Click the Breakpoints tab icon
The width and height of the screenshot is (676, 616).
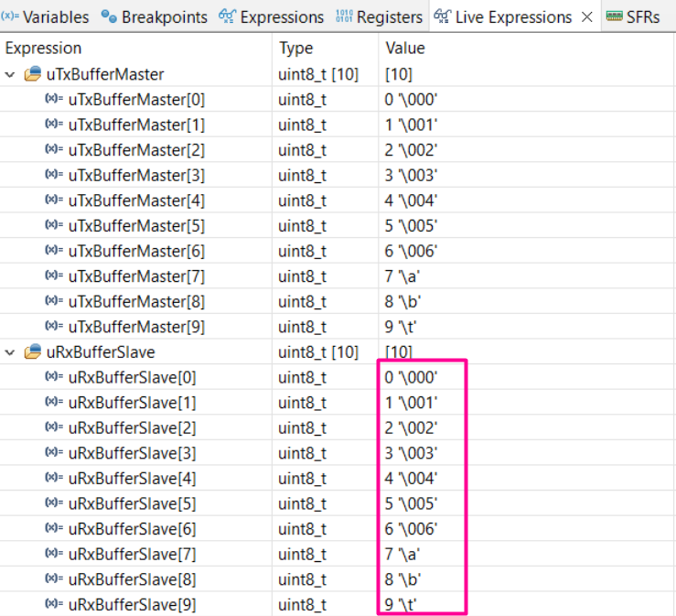pos(109,16)
